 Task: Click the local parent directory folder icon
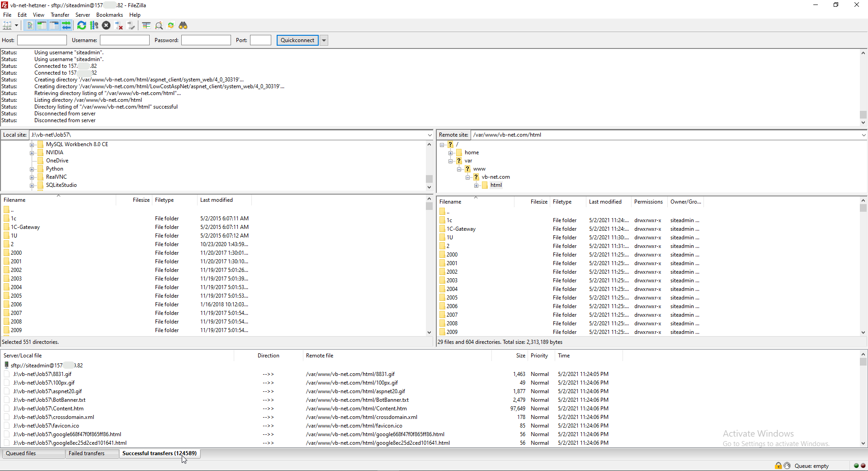(x=7, y=210)
